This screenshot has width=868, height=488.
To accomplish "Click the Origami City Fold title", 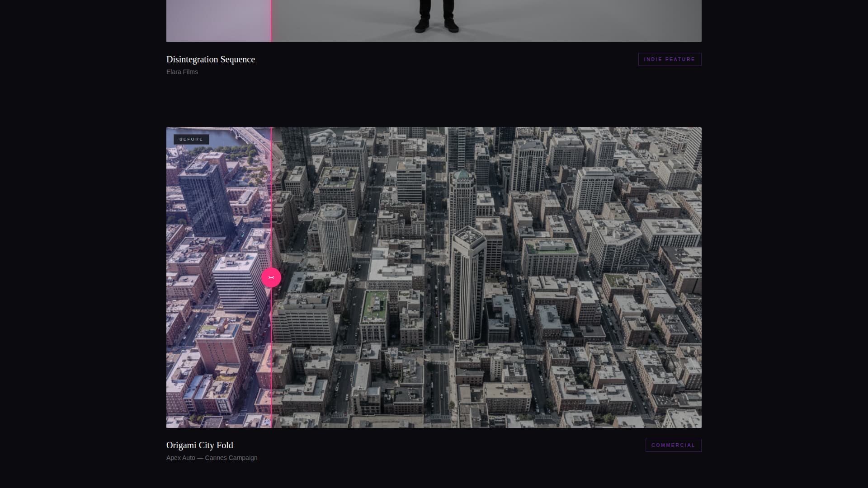I will tap(200, 445).
